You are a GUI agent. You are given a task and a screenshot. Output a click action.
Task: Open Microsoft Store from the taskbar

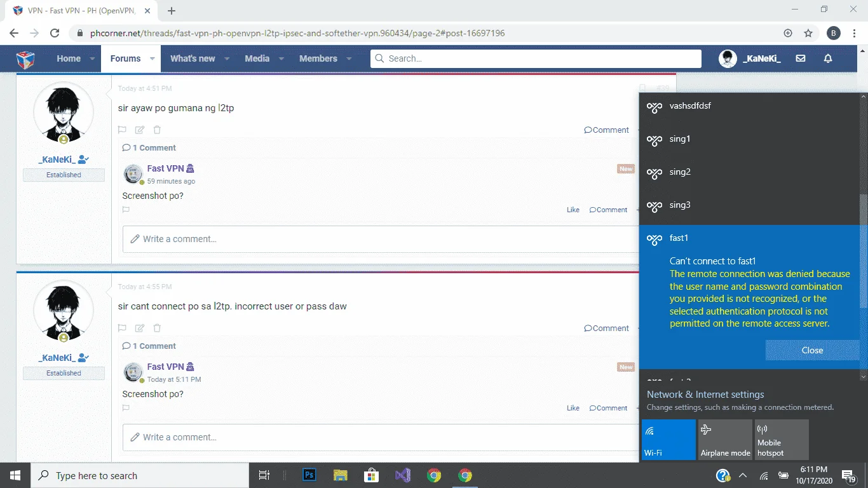pyautogui.click(x=372, y=475)
